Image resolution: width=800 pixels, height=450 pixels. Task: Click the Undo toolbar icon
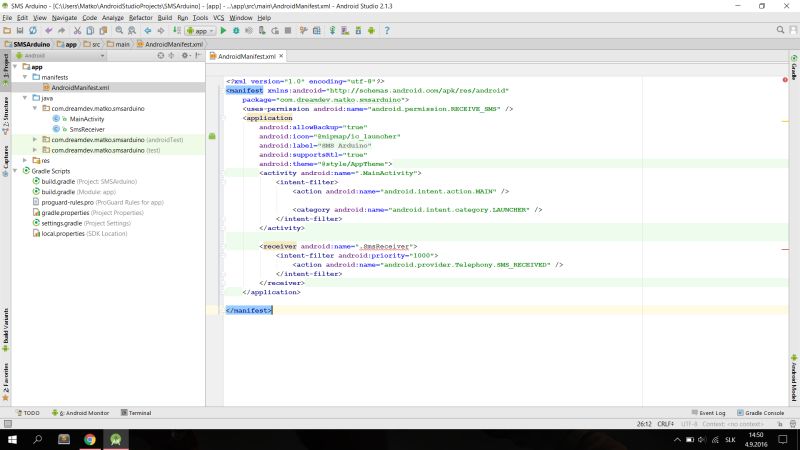click(x=48, y=31)
